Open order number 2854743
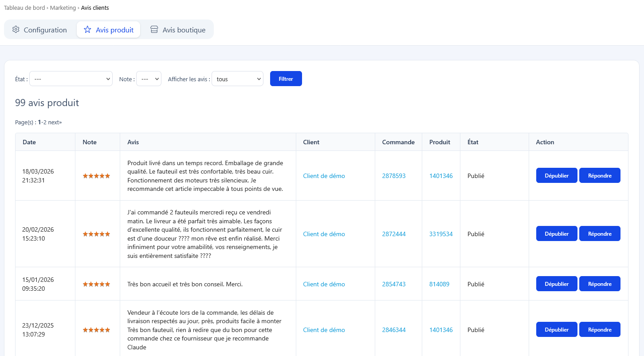 pyautogui.click(x=394, y=284)
